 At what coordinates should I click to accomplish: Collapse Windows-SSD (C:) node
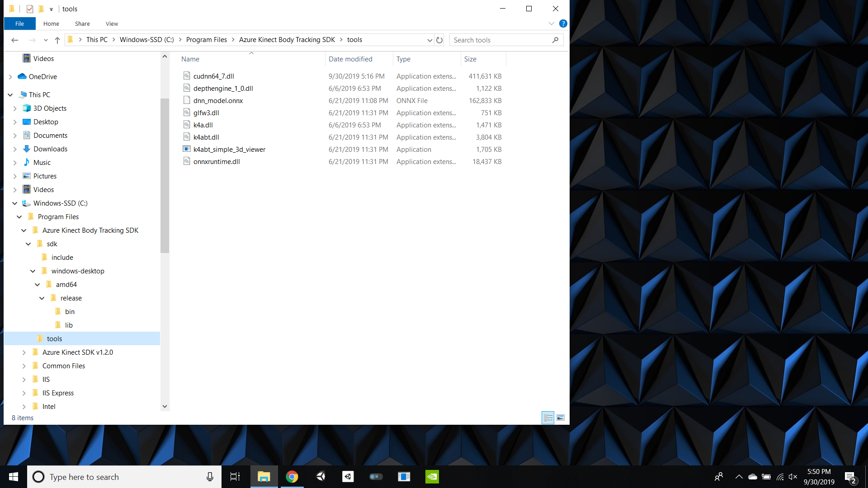click(x=15, y=203)
